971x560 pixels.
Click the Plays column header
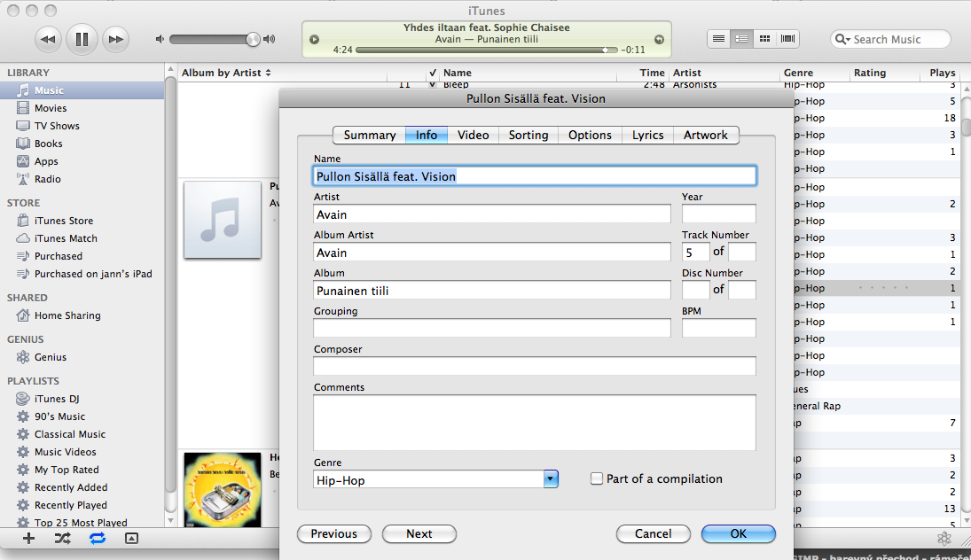(942, 73)
